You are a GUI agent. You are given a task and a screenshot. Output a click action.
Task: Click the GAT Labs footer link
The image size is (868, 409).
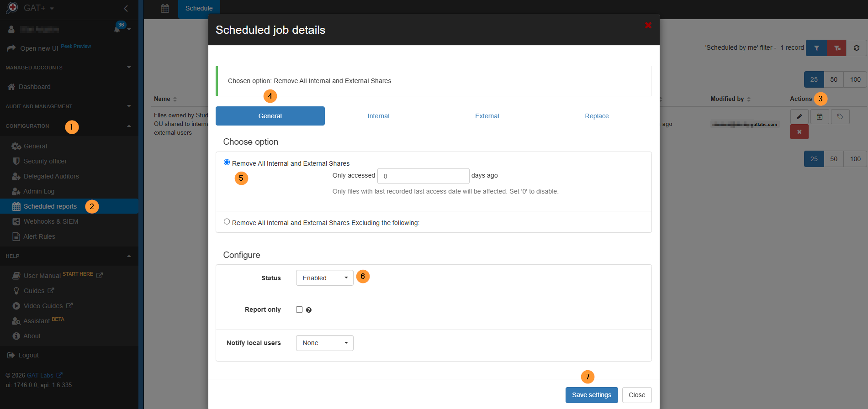(x=40, y=375)
